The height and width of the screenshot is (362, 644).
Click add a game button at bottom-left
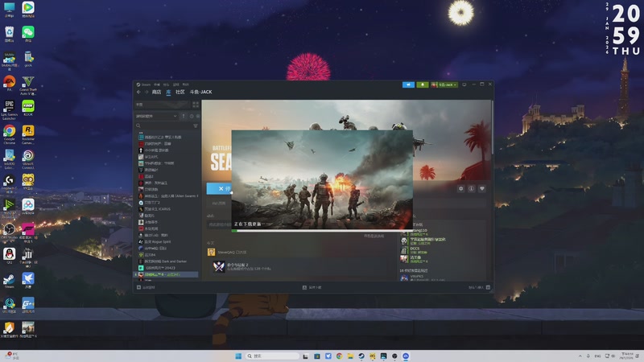tap(146, 287)
